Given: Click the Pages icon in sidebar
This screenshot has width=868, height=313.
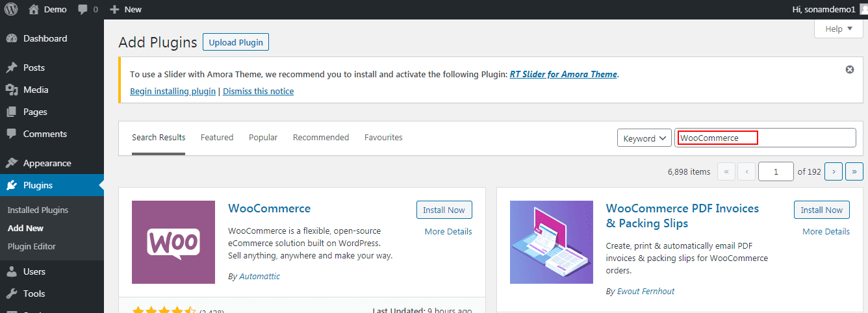Looking at the screenshot, I should pyautogui.click(x=11, y=112).
